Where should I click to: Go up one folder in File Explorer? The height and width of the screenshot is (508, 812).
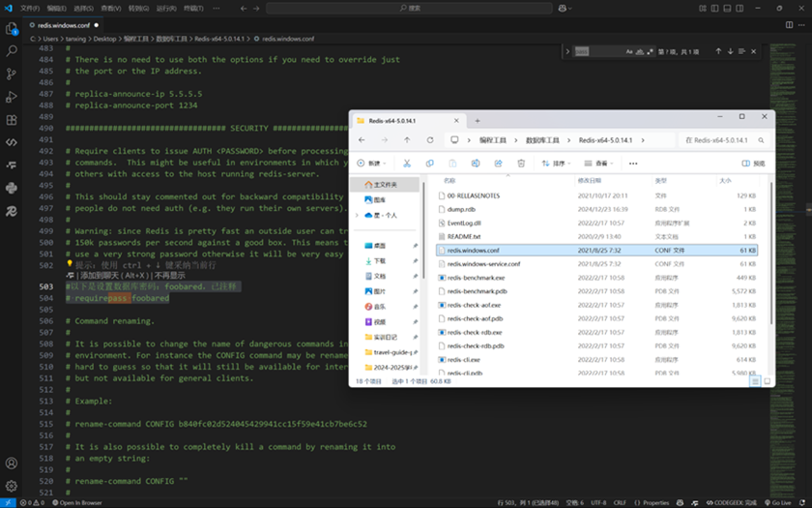click(x=407, y=140)
